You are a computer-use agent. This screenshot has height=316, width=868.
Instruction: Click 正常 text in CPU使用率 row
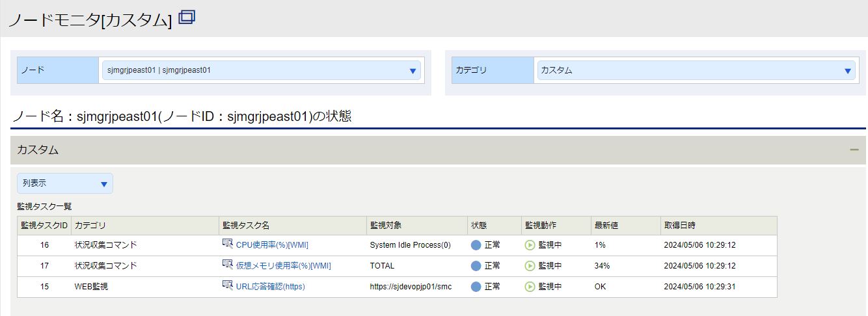[493, 245]
